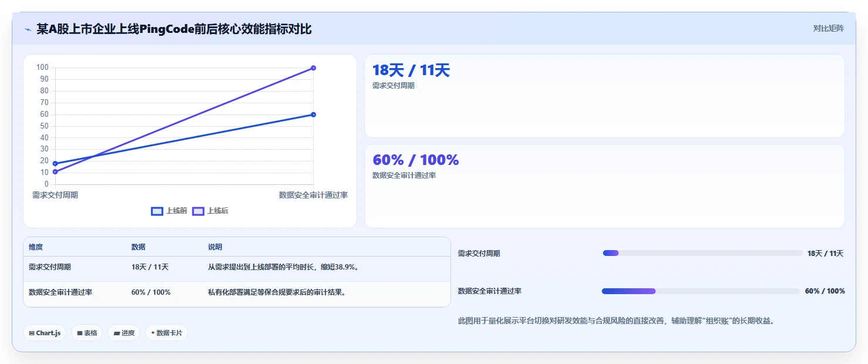The width and height of the screenshot is (868, 364).
Task: Click the footnote text about 组织账
Action: 616,321
